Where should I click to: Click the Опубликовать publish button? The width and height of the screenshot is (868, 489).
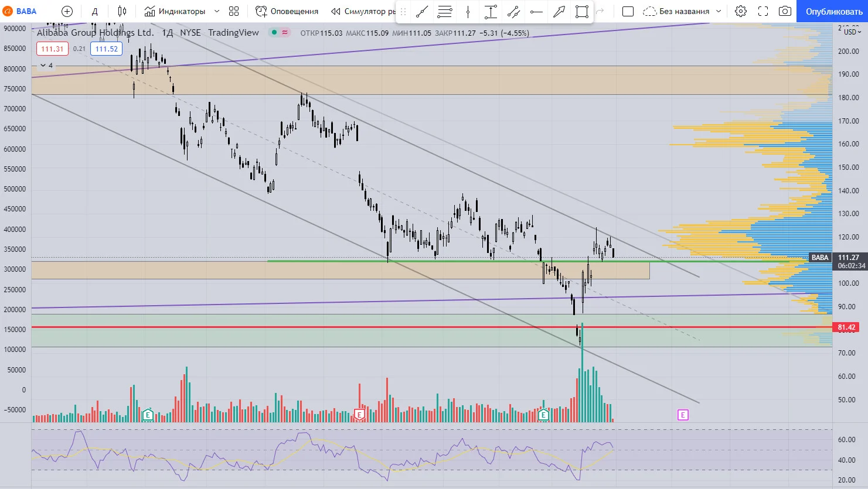(833, 11)
